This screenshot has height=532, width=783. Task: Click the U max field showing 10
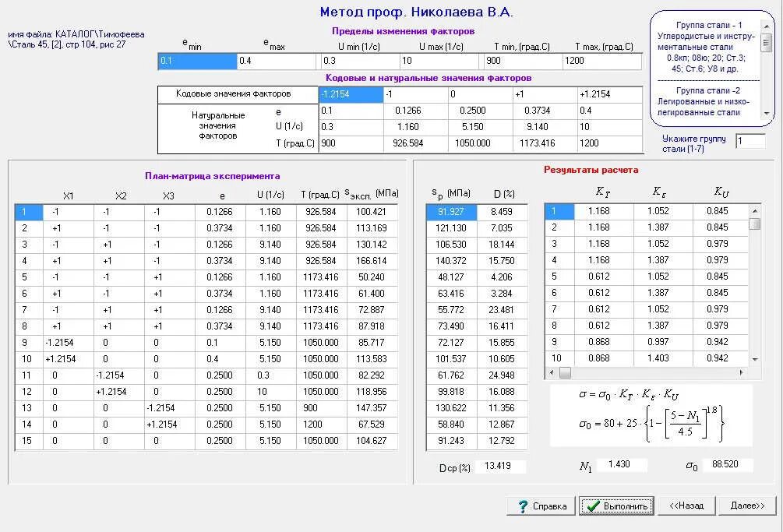click(439, 61)
